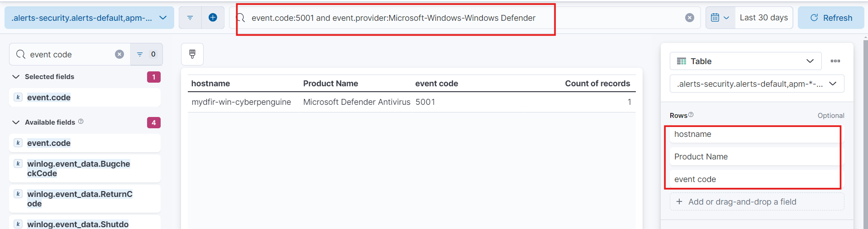Change the Table visualization type dropdown
868x229 pixels.
click(745, 61)
